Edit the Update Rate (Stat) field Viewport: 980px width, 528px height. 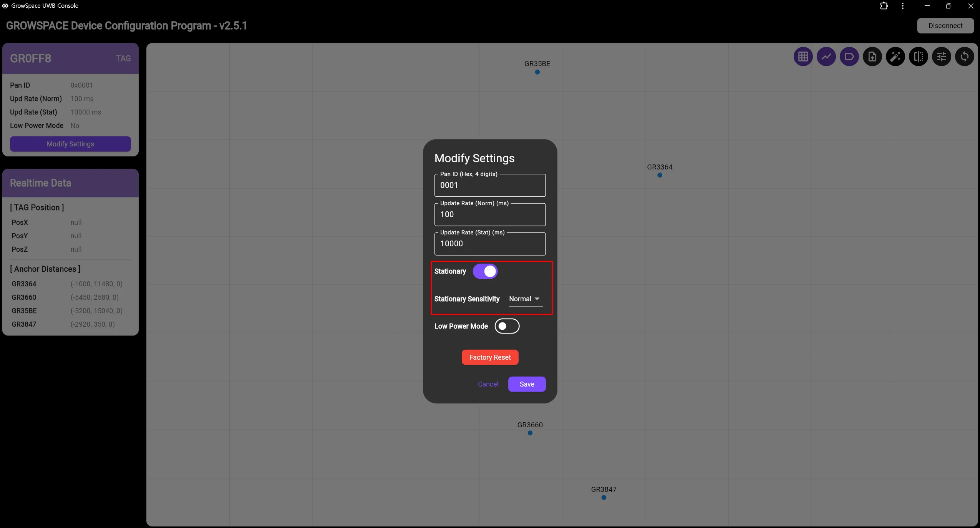(x=490, y=244)
